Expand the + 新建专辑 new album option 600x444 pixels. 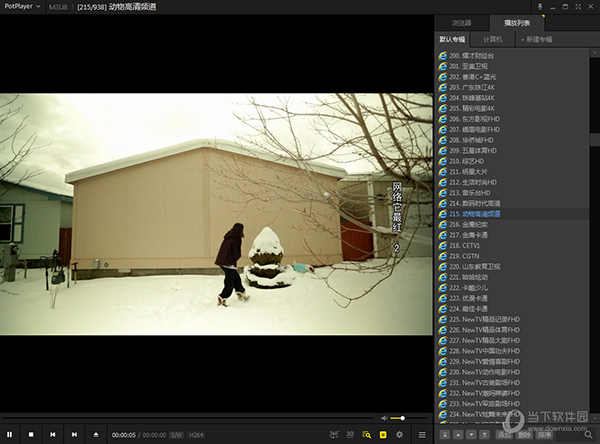[x=536, y=39]
